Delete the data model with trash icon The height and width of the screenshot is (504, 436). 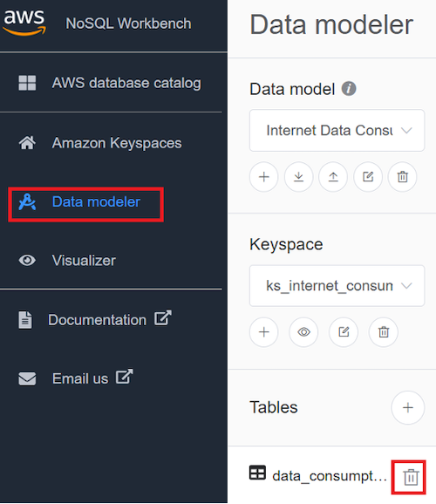pyautogui.click(x=403, y=177)
